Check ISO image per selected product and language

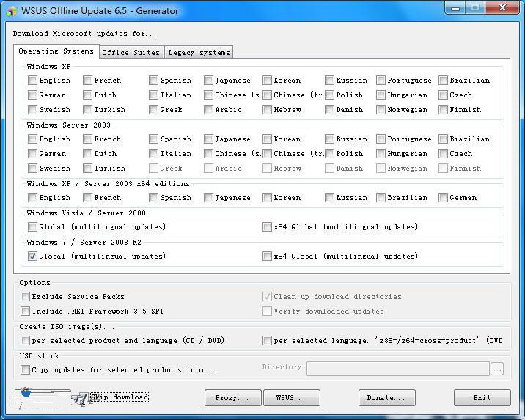pyautogui.click(x=26, y=341)
